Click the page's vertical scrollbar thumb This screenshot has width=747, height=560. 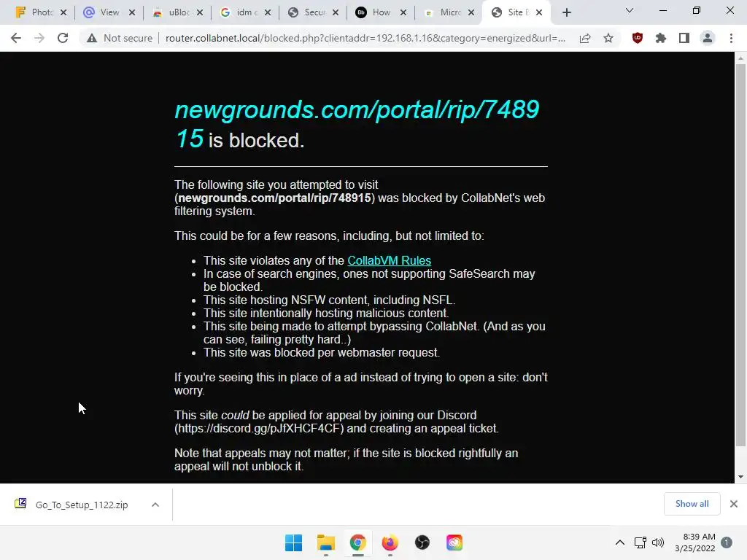pos(740,254)
